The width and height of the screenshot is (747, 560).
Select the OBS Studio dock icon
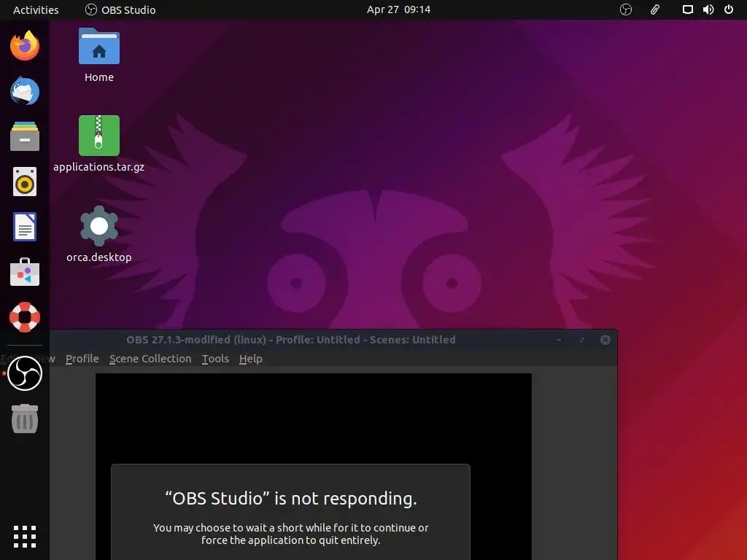(25, 373)
